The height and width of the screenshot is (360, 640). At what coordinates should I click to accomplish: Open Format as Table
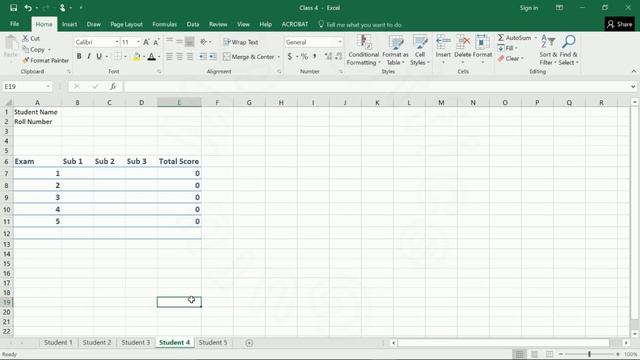[395, 50]
